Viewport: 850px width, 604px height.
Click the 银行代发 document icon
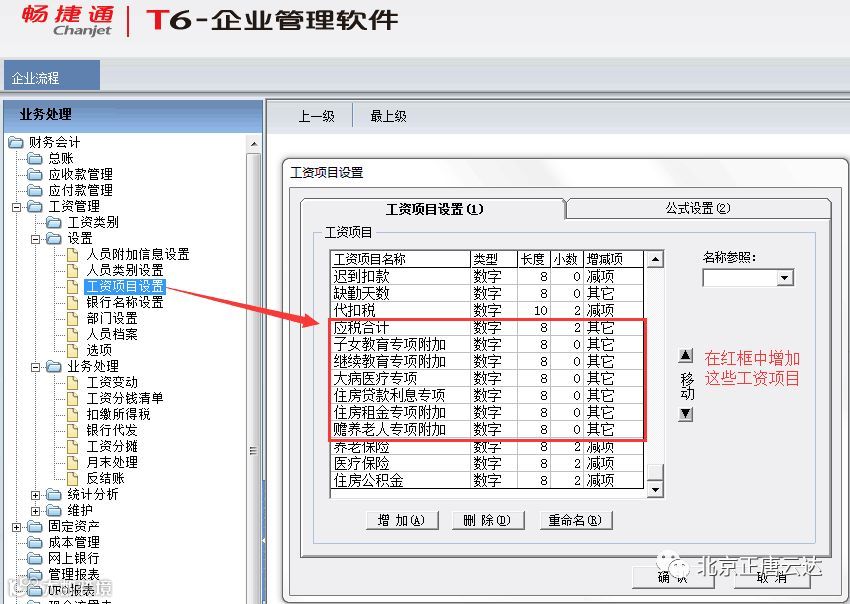[73, 430]
